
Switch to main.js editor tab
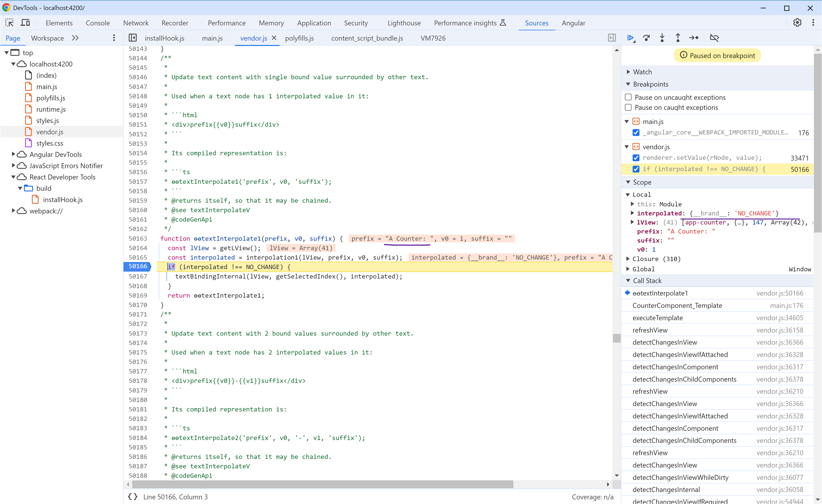pyautogui.click(x=212, y=38)
